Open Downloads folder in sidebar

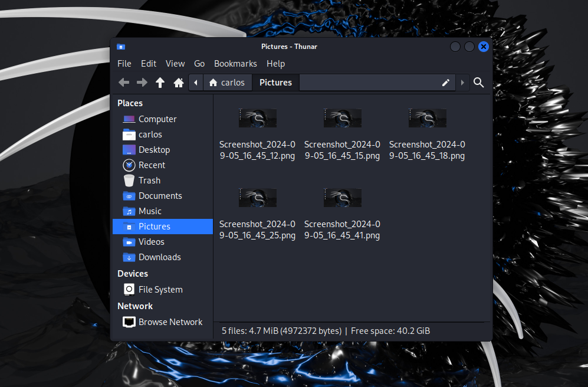tap(159, 257)
